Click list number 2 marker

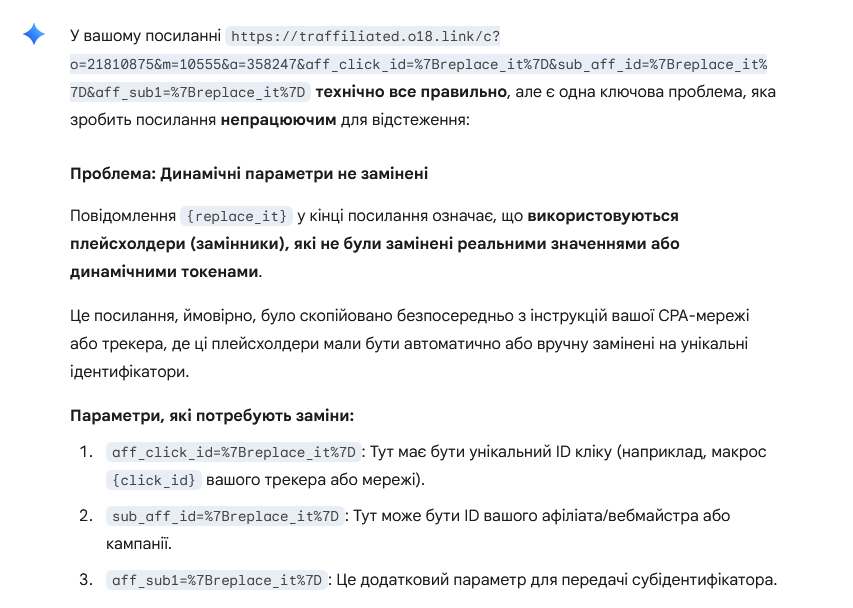pos(86,516)
